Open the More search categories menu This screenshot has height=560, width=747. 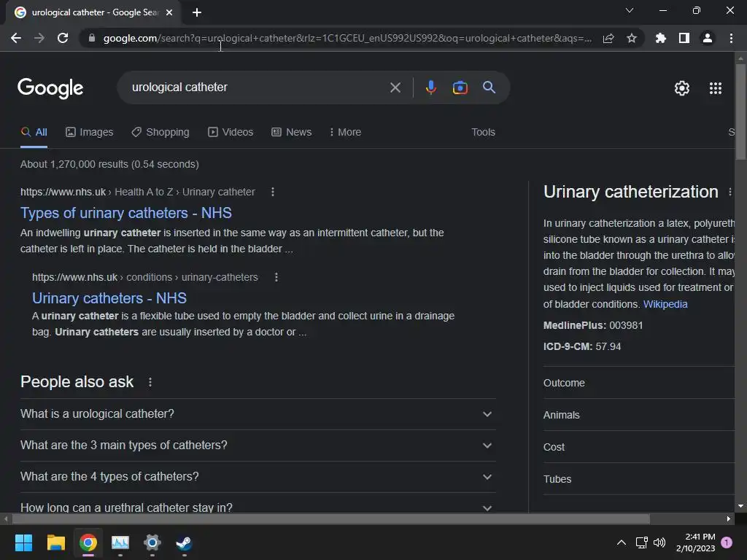(345, 132)
